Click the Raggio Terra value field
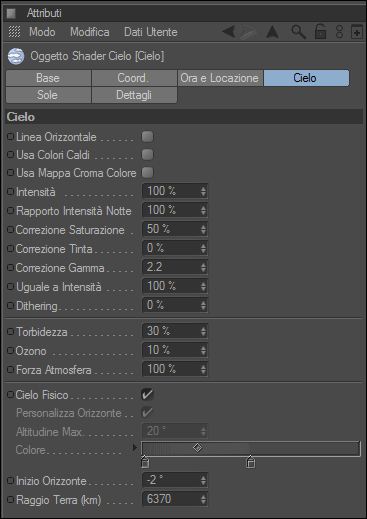Image resolution: width=367 pixels, height=519 pixels. click(175, 499)
